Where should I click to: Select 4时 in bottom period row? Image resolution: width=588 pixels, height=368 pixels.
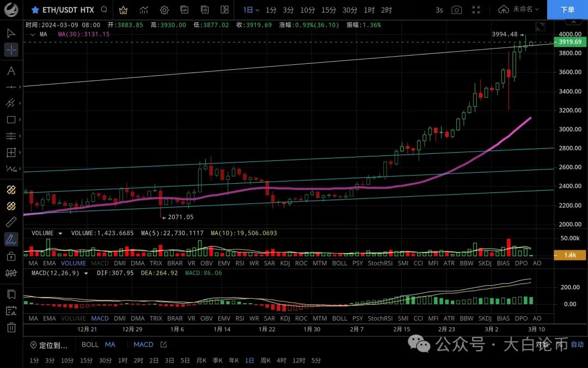click(x=281, y=360)
